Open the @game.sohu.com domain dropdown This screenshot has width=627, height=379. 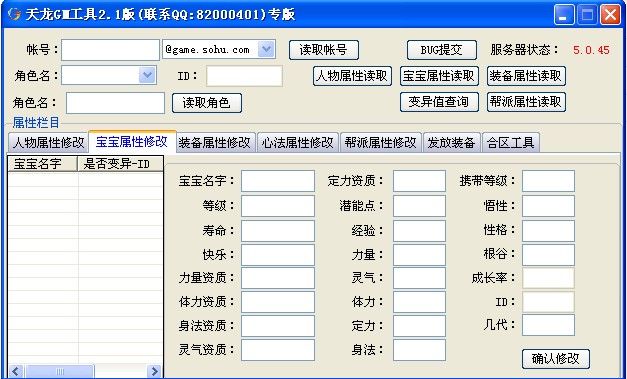point(266,50)
